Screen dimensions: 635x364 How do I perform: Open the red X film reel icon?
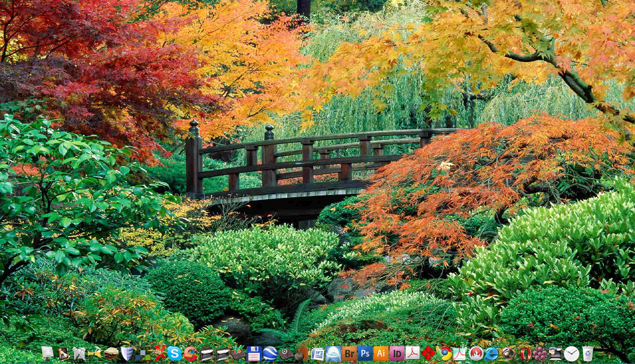[159, 354]
